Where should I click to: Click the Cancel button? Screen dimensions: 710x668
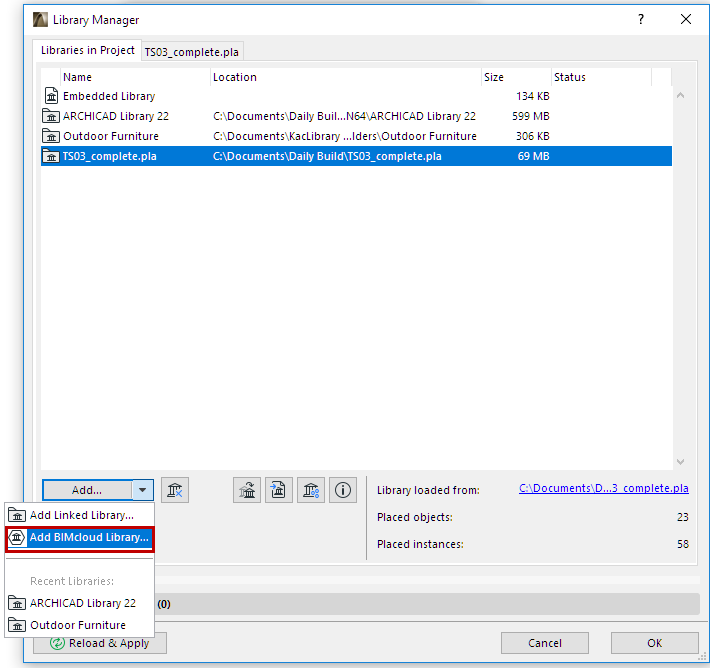pos(545,643)
